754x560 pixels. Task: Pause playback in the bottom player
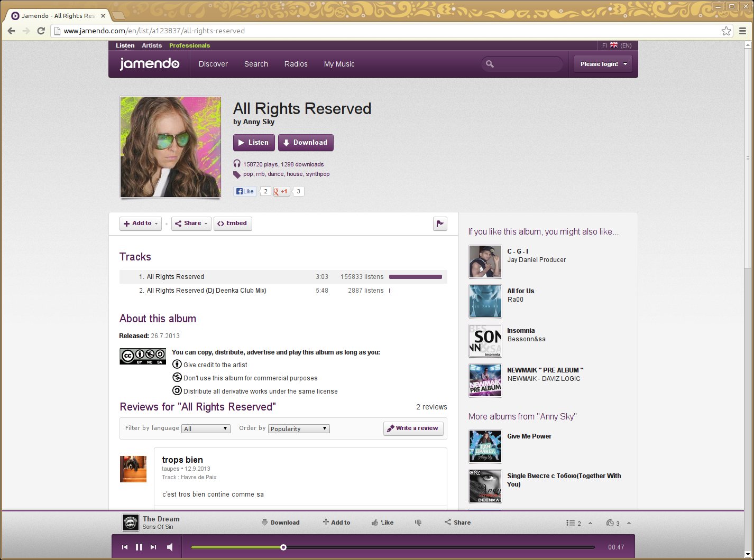(x=139, y=547)
